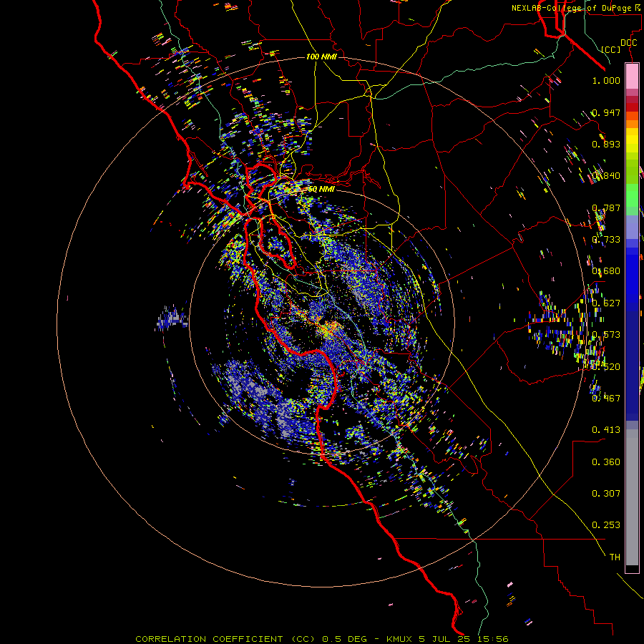
Task: Click the "0.5 DEG" elevation text in the caption
Action: [344, 639]
